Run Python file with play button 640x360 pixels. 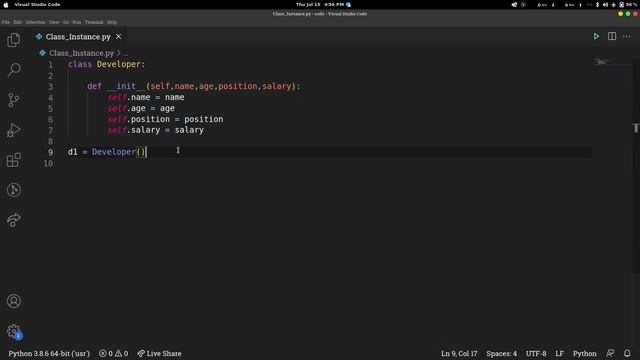[x=596, y=36]
